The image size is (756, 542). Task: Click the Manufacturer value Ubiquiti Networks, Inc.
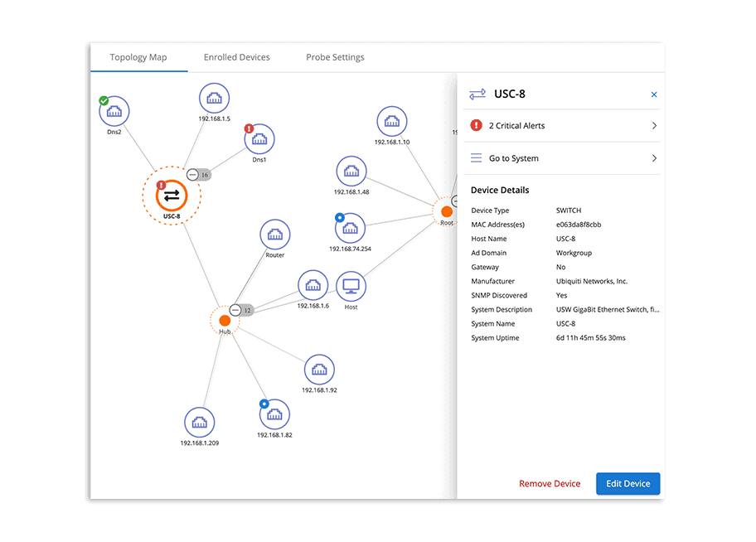click(592, 281)
